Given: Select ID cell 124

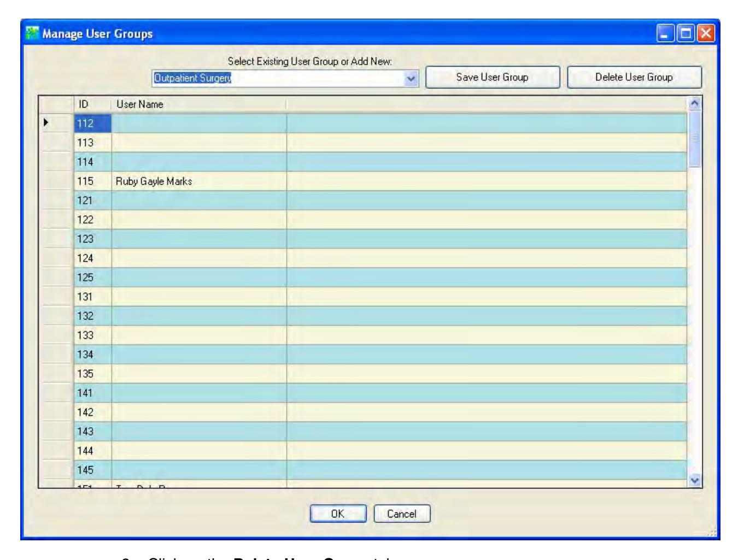Looking at the screenshot, I should pos(92,258).
